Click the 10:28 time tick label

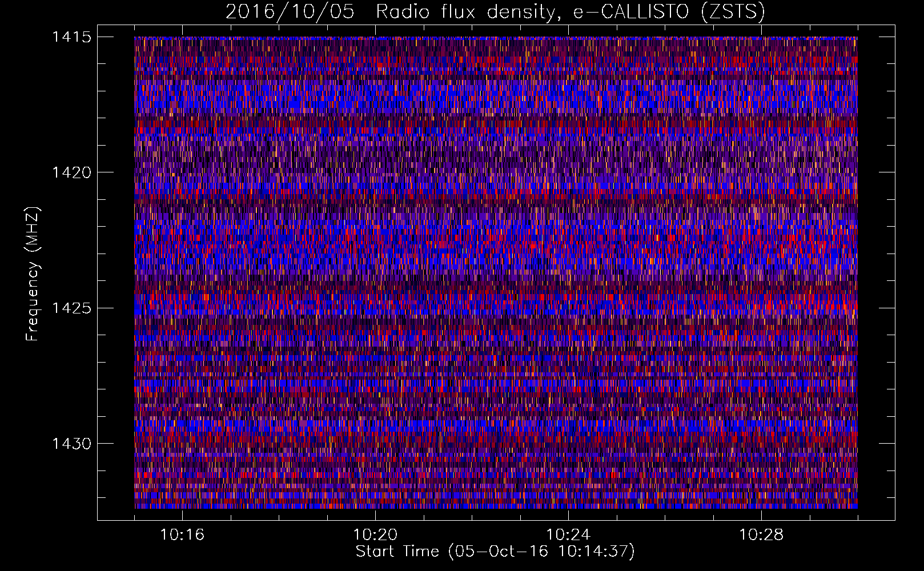761,535
